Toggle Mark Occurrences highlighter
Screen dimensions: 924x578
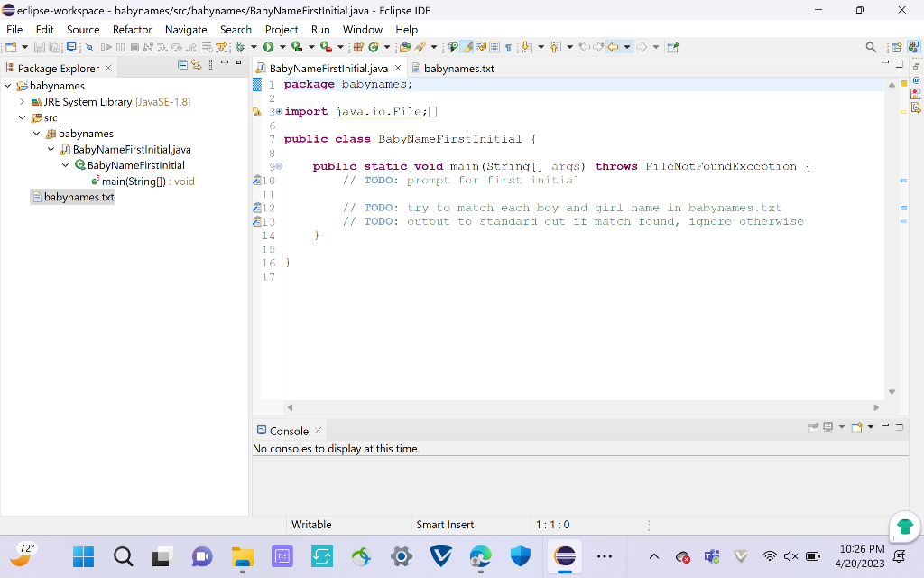tap(467, 47)
